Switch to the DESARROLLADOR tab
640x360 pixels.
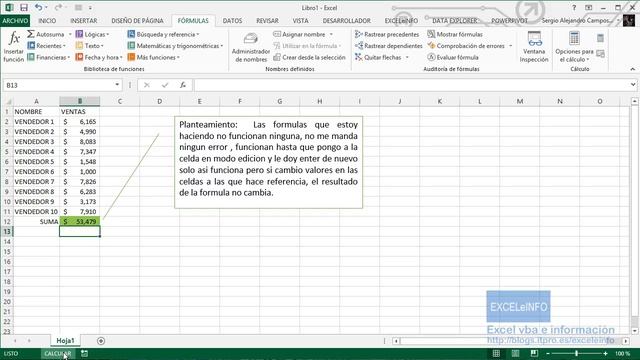[347, 20]
